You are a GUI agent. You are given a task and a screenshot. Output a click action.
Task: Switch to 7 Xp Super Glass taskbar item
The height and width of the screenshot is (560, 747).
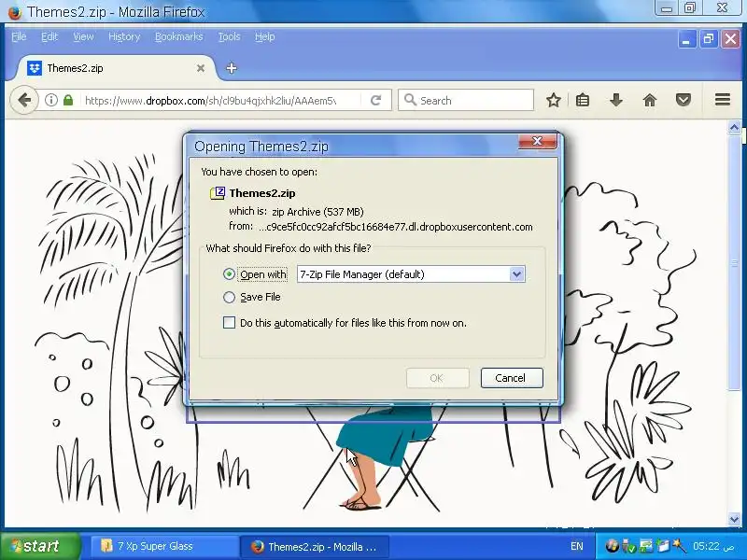coord(163,546)
